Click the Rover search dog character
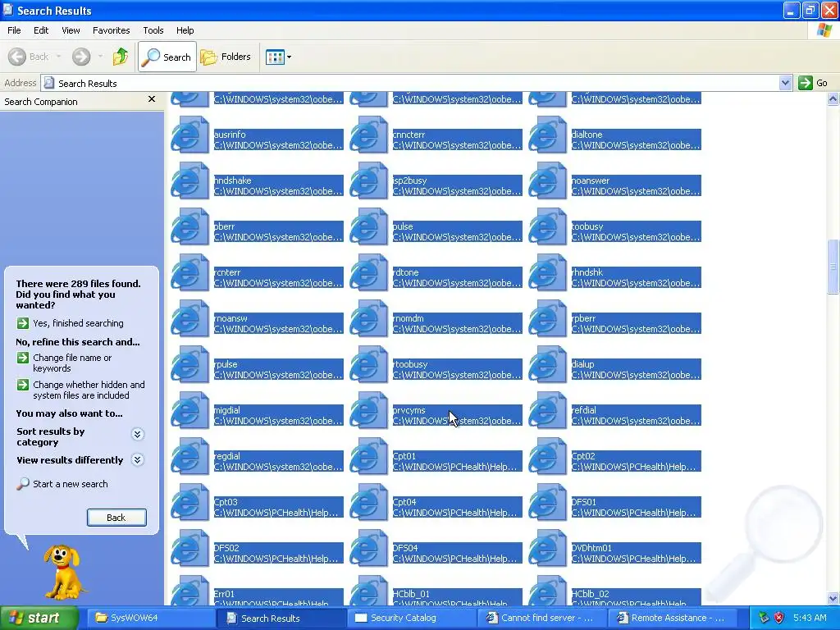 (63, 572)
